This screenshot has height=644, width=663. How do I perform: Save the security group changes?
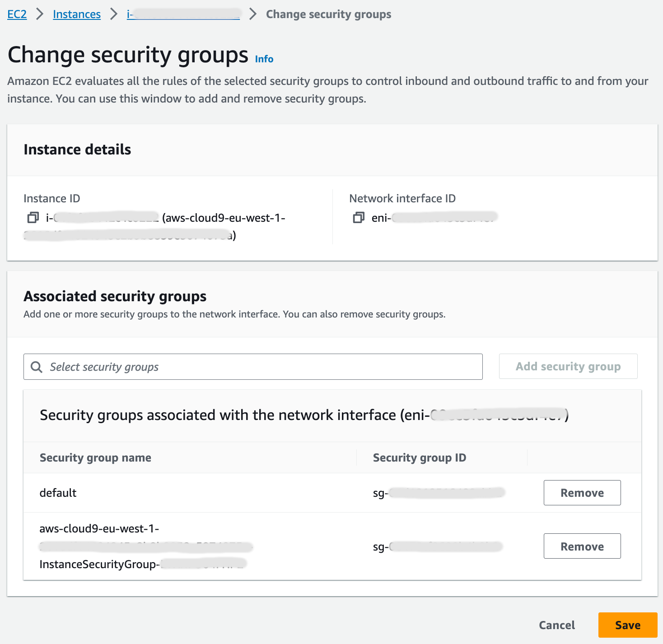pyautogui.click(x=628, y=625)
